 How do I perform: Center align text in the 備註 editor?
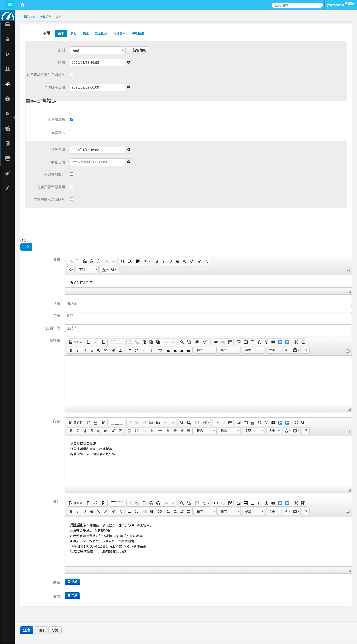[175, 511]
